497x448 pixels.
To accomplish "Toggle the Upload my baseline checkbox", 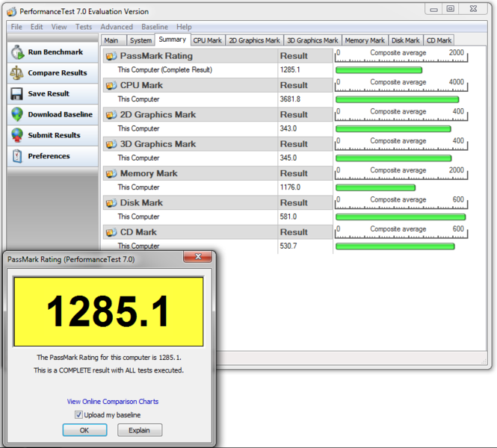I will pos(78,414).
